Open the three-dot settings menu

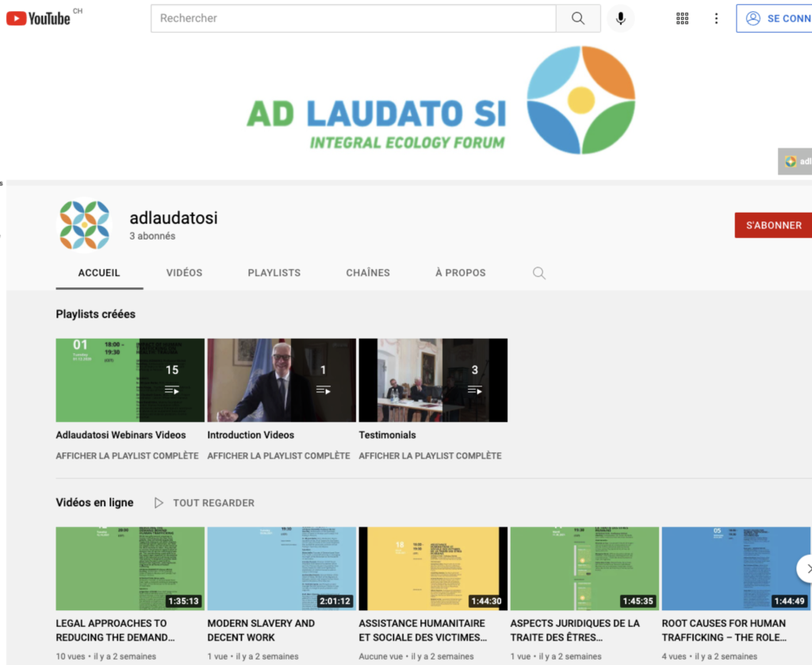click(716, 18)
